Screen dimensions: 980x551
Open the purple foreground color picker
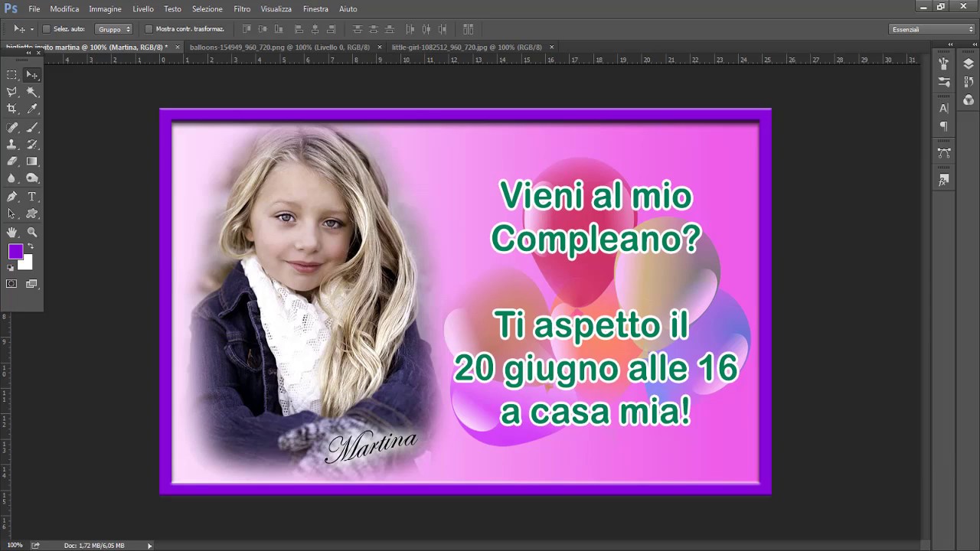[x=15, y=251]
